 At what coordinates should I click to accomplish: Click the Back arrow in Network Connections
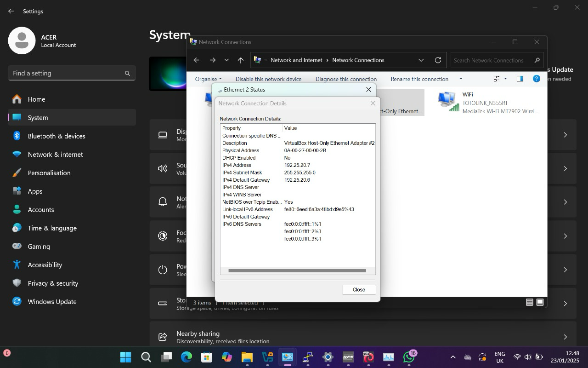(197, 60)
